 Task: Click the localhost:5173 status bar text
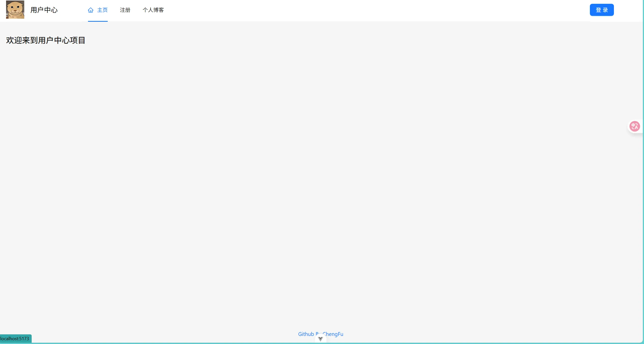click(x=15, y=338)
